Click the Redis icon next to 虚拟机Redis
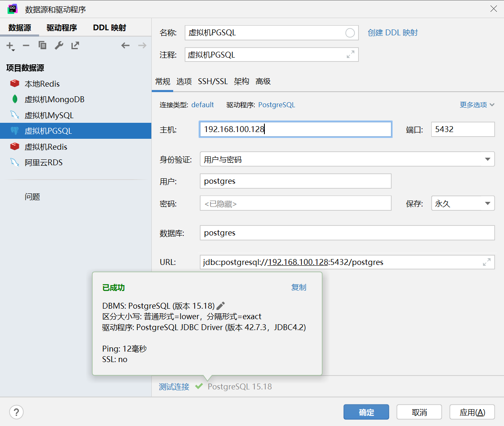This screenshot has width=504, height=426. click(x=14, y=147)
